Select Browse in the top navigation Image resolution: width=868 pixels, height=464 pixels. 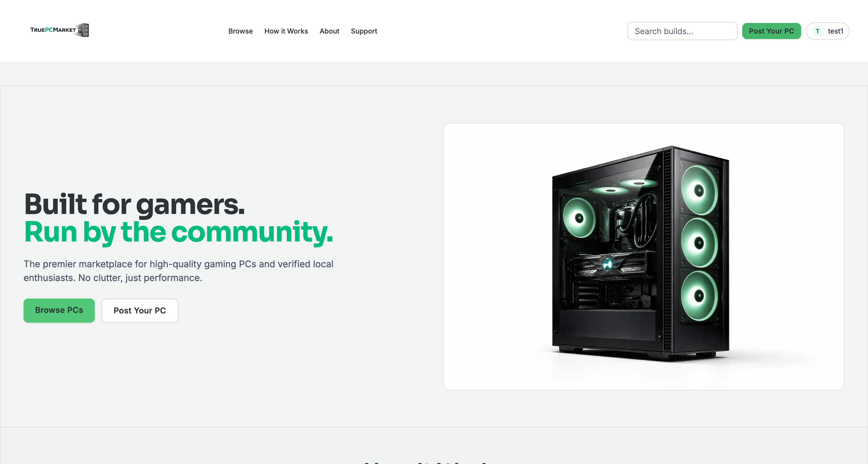(x=240, y=31)
